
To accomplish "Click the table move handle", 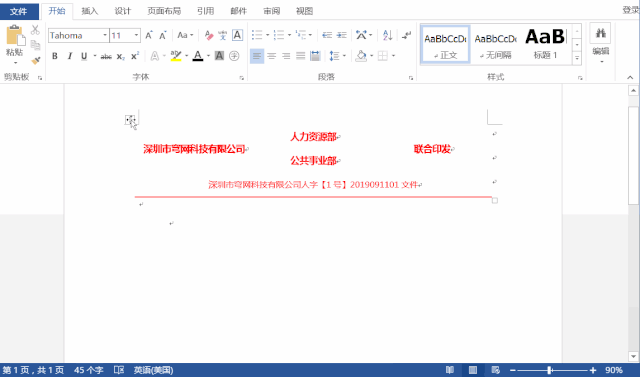I will tap(130, 120).
